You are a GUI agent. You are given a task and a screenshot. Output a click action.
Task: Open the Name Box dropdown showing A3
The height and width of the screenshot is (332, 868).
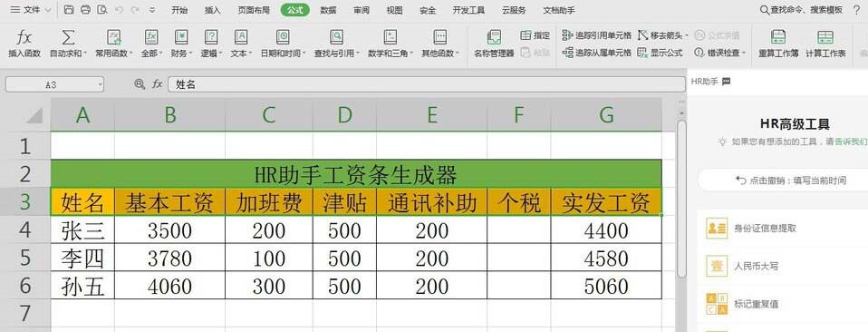[101, 84]
